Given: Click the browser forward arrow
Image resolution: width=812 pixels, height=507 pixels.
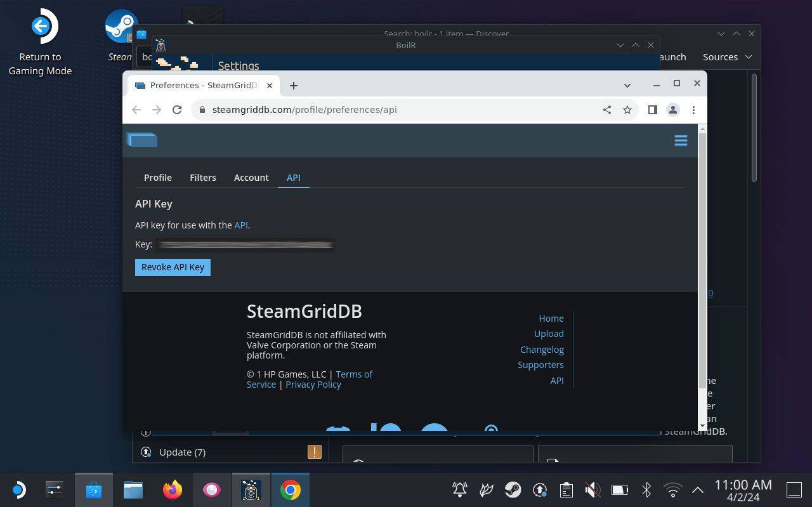Looking at the screenshot, I should pos(157,110).
